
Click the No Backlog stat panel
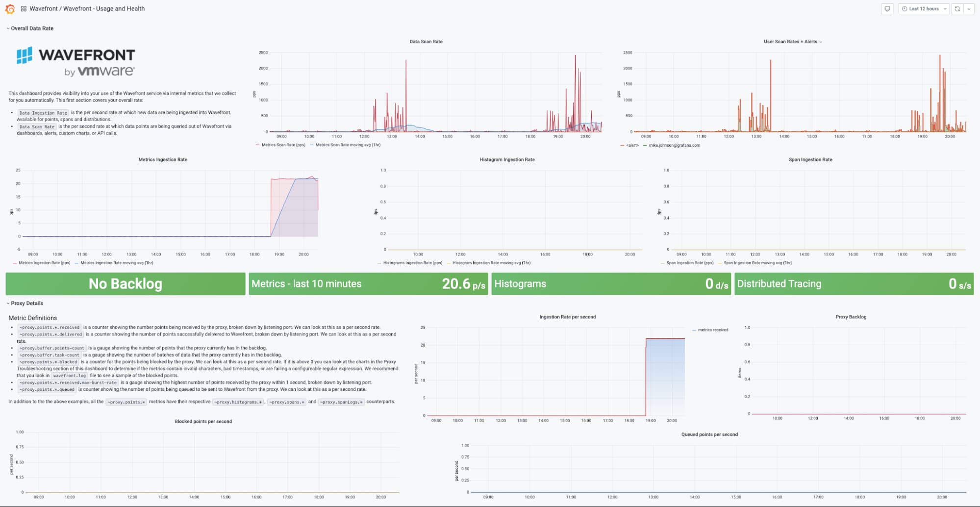pos(126,284)
